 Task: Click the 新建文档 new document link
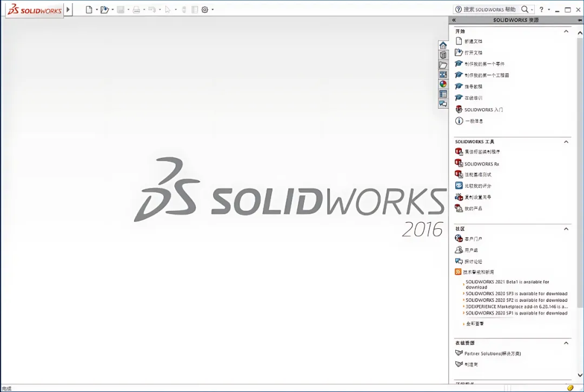473,41
